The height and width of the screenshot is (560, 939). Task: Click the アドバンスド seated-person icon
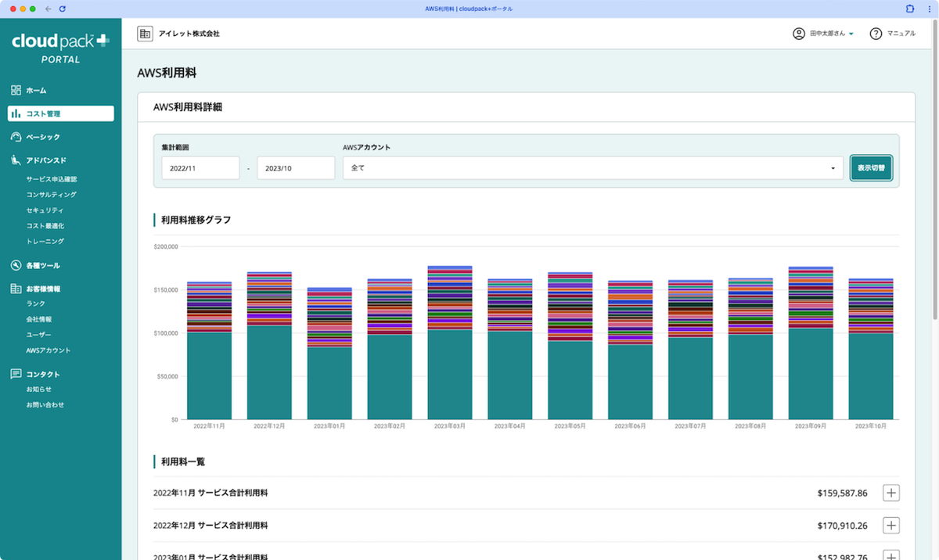tap(16, 161)
